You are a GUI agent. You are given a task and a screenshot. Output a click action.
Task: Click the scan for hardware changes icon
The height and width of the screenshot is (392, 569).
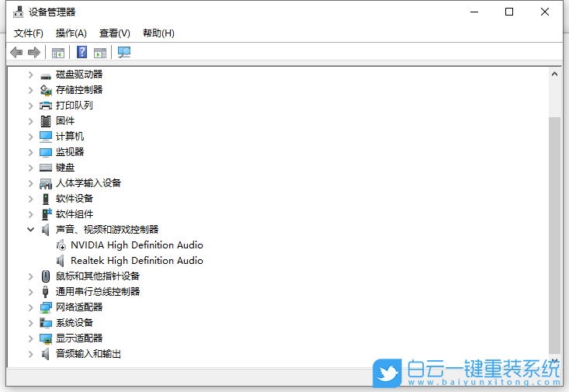[x=124, y=52]
